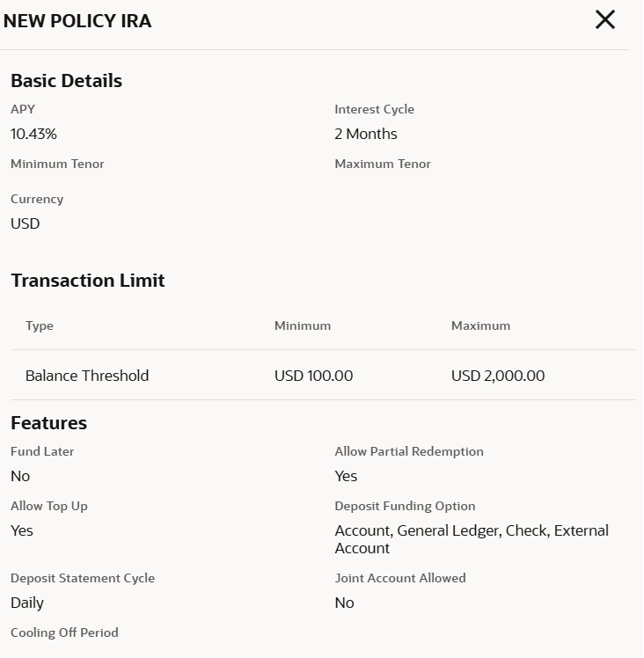This screenshot has height=658, width=644.
Task: Click the Features section heading
Action: click(x=48, y=423)
